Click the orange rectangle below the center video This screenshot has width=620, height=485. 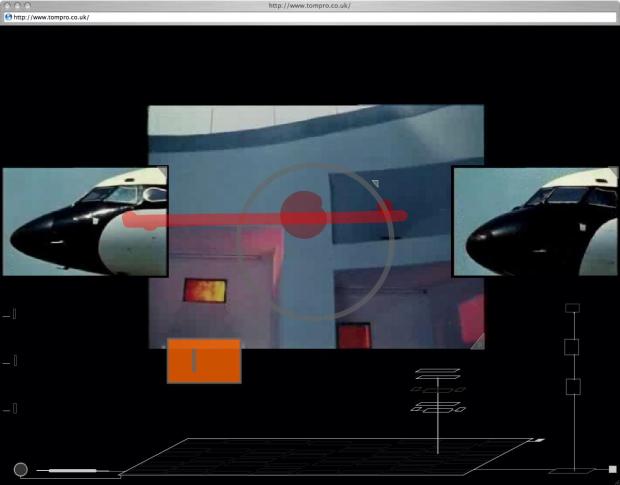(x=204, y=361)
